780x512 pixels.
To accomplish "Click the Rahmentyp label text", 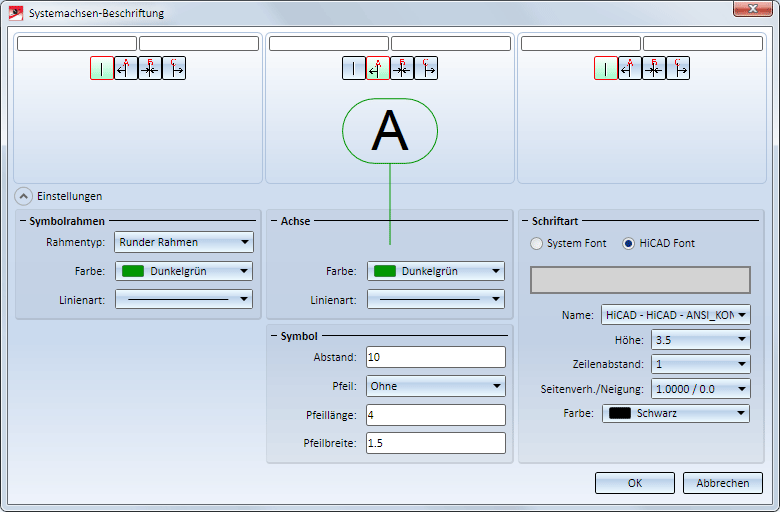I will 75,242.
